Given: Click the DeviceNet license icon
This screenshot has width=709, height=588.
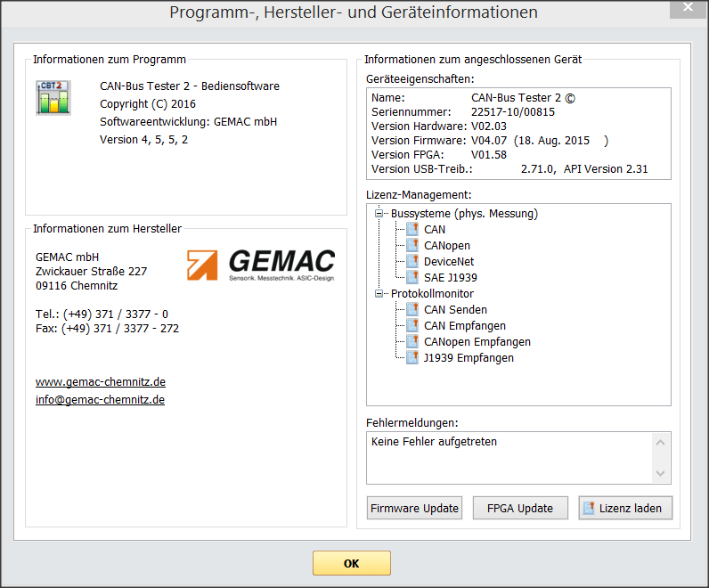Looking at the screenshot, I should pyautogui.click(x=412, y=262).
